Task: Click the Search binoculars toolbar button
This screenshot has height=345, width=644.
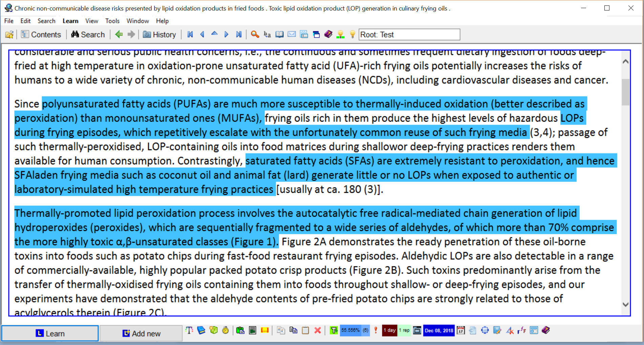Action: click(88, 35)
